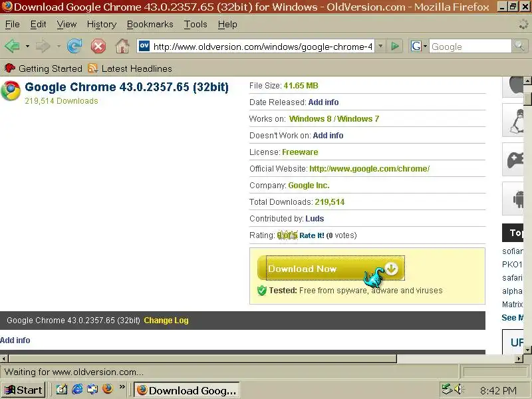The width and height of the screenshot is (532, 399).
Task: Click the search magnifier icon
Action: [519, 46]
